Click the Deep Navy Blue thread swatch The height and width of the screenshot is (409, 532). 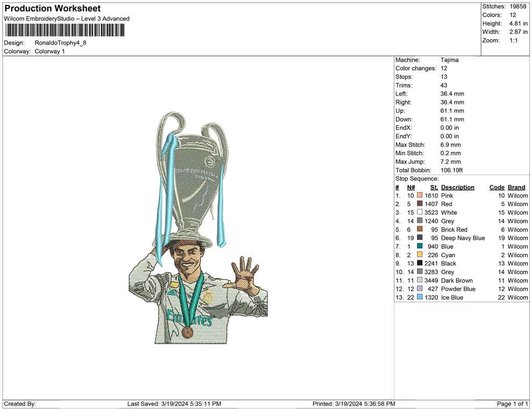(419, 238)
